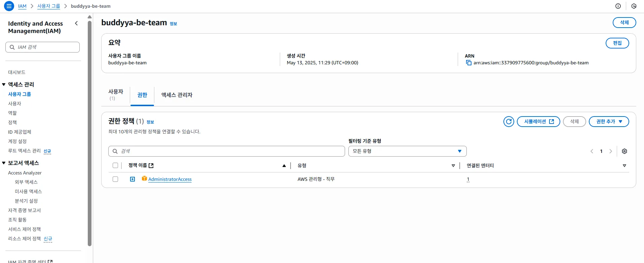
Task: Copy the group ARN with the copy icon
Action: [468, 63]
